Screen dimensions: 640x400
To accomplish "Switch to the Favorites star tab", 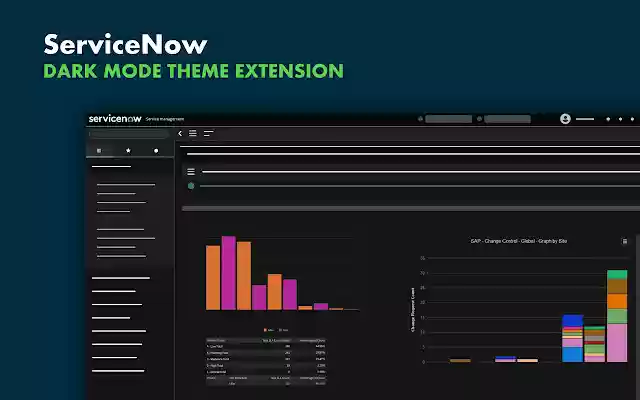I will pos(128,151).
